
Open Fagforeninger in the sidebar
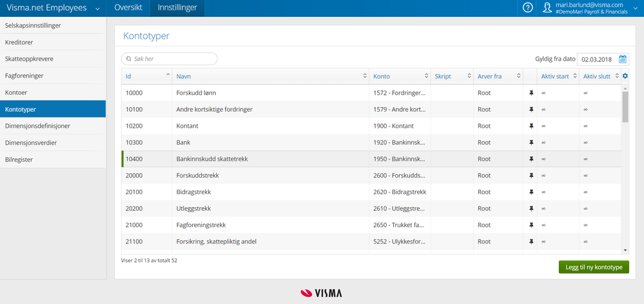53,76
